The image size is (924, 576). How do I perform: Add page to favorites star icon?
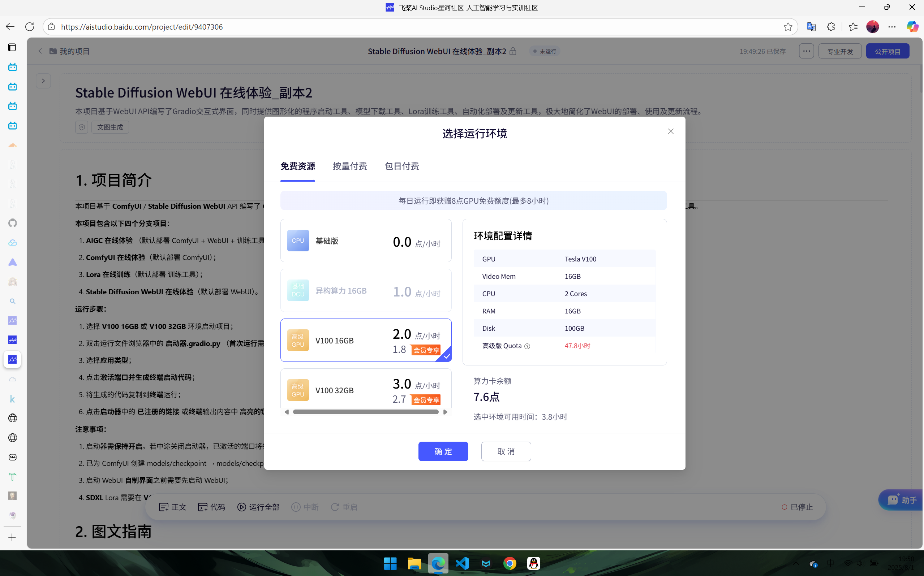(787, 27)
